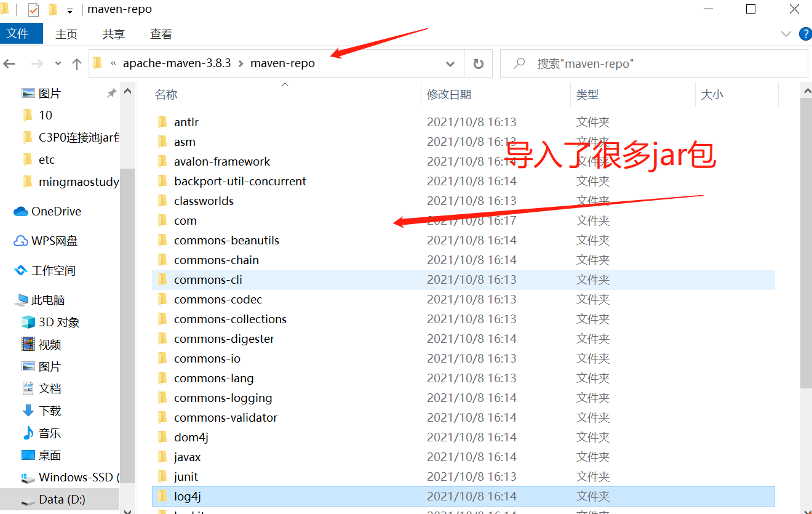Select the commons-io folder
The image size is (812, 514).
point(463,358)
